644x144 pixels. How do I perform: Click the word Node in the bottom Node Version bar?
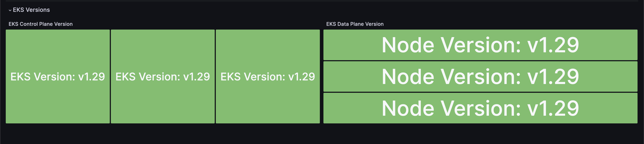point(408,108)
